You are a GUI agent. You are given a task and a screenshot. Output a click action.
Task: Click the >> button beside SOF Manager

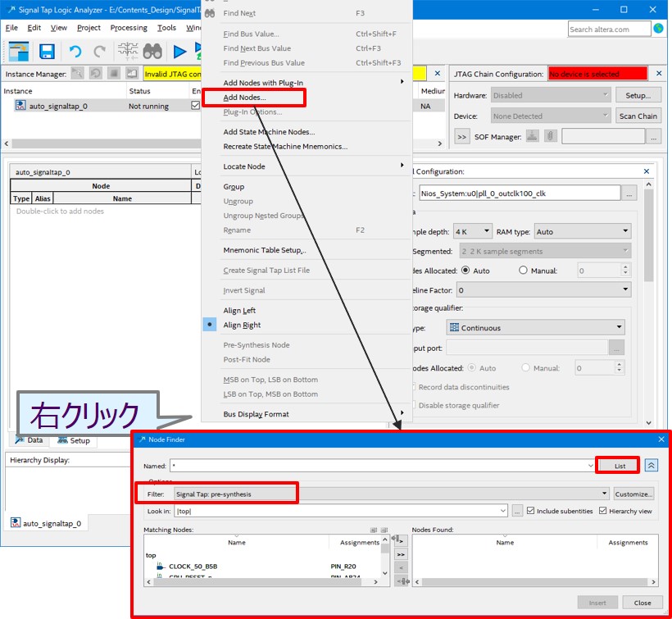pos(461,137)
